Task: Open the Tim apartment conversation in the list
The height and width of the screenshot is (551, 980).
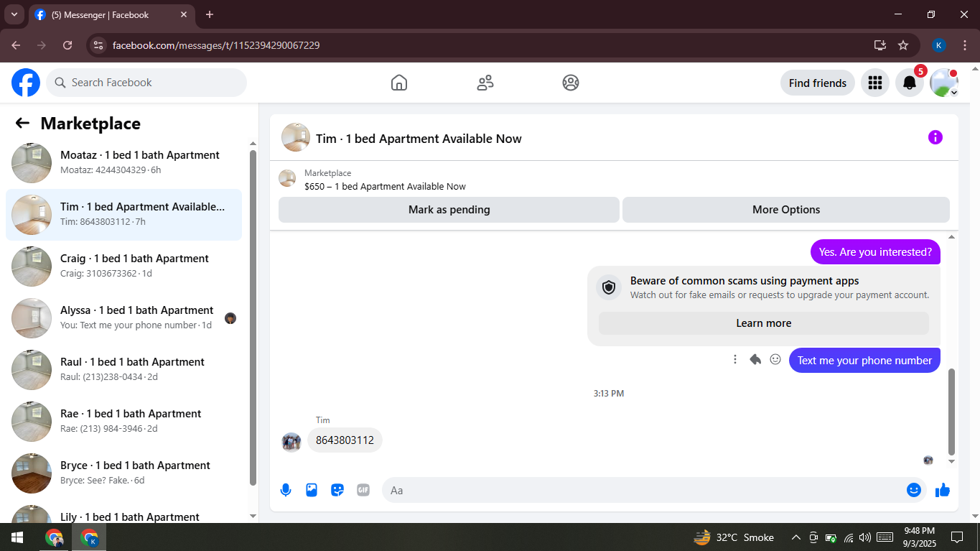Action: (123, 214)
